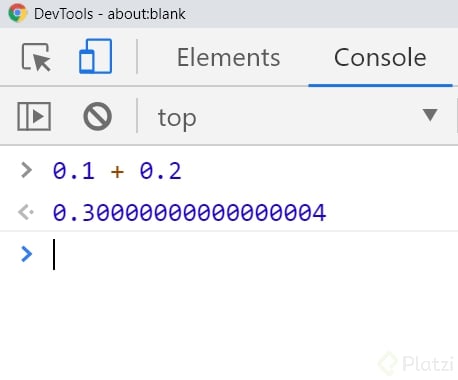Click the top context label text
Screen dimensions: 458x380
(177, 118)
